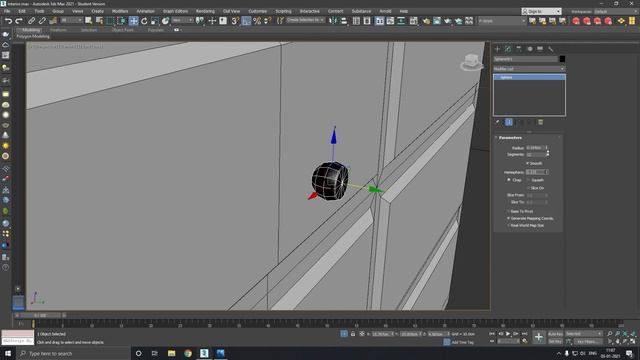Activate the Select and Rotate tool
Screen dimensions: 640x360
pos(144,20)
